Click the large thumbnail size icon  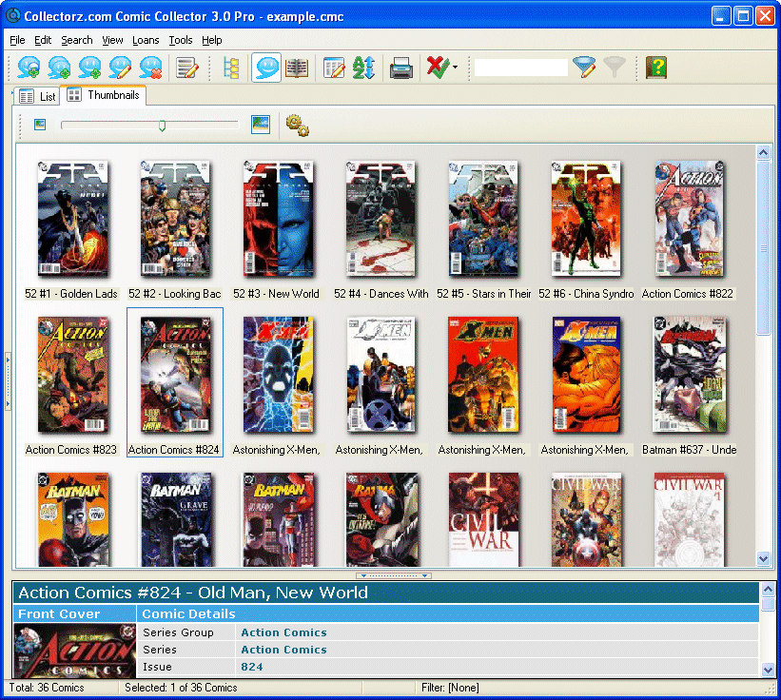tap(261, 125)
